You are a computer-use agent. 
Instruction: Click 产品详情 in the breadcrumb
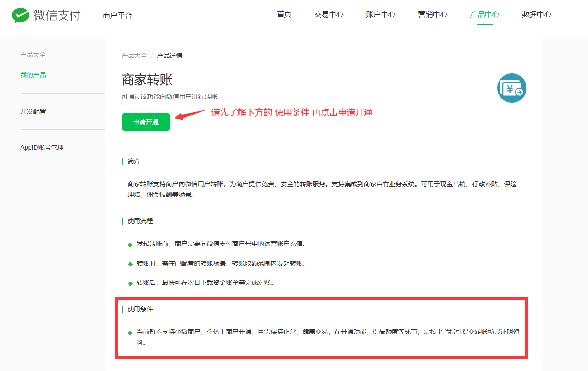coord(170,56)
